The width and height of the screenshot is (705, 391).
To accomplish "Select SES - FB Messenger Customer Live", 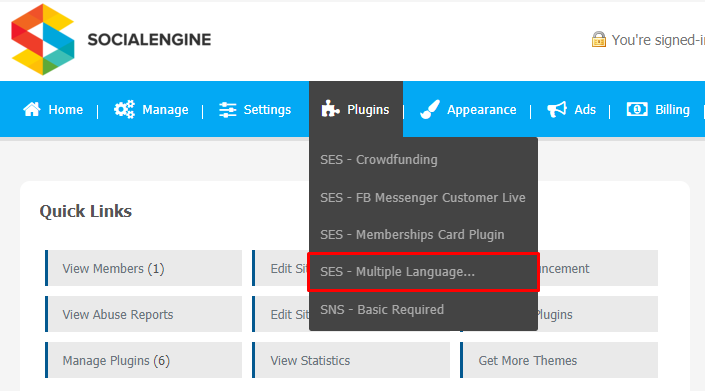I will coord(423,197).
